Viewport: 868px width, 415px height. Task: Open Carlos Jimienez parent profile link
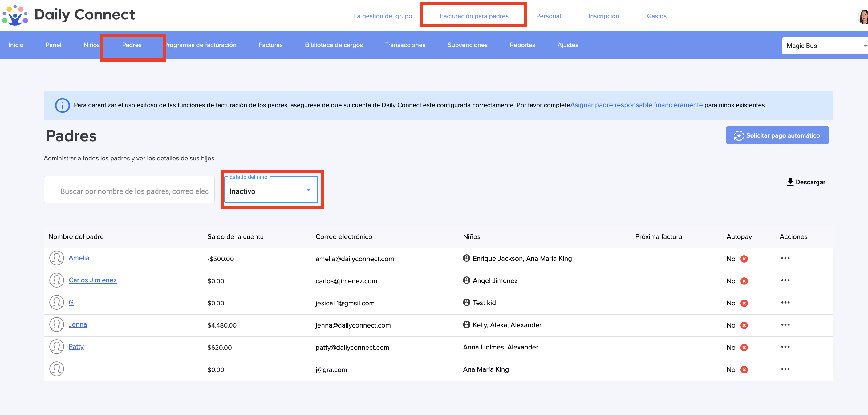tap(92, 280)
